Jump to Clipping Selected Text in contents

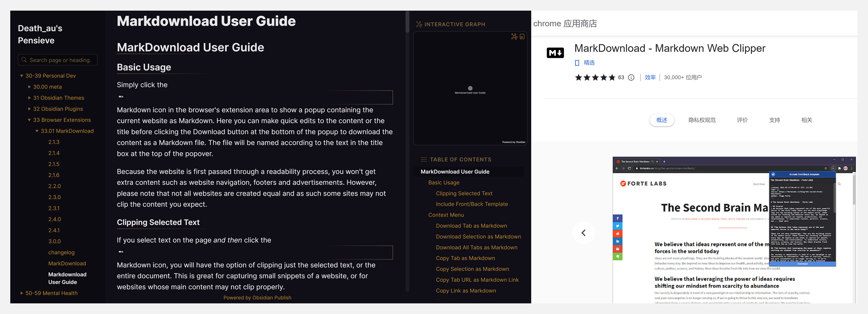click(x=464, y=194)
